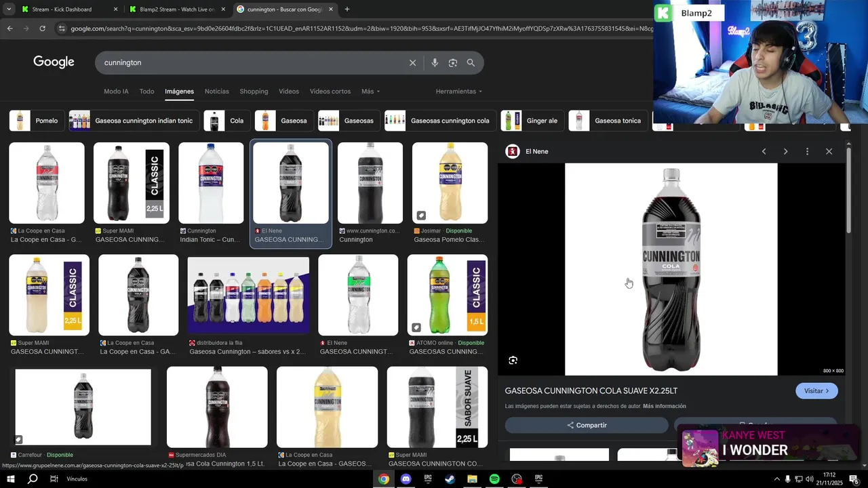Image resolution: width=868 pixels, height=488 pixels.
Task: Show previous image in the preview panel
Action: pyautogui.click(x=764, y=151)
